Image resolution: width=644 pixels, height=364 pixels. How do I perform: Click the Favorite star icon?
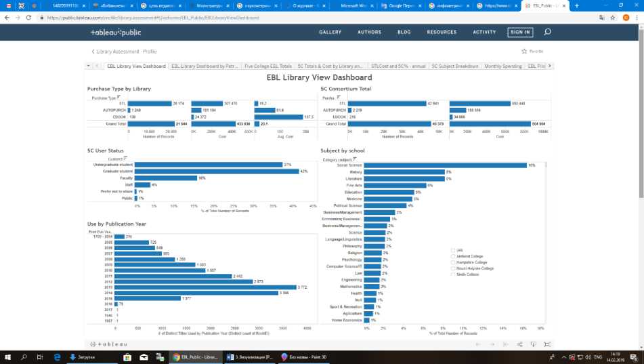pos(524,52)
